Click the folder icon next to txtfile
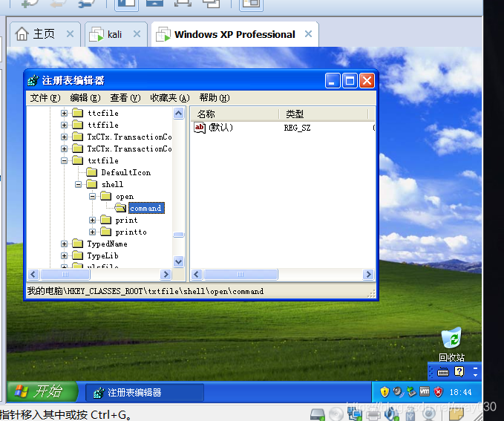Viewport: 504px width, 421px height. point(77,160)
